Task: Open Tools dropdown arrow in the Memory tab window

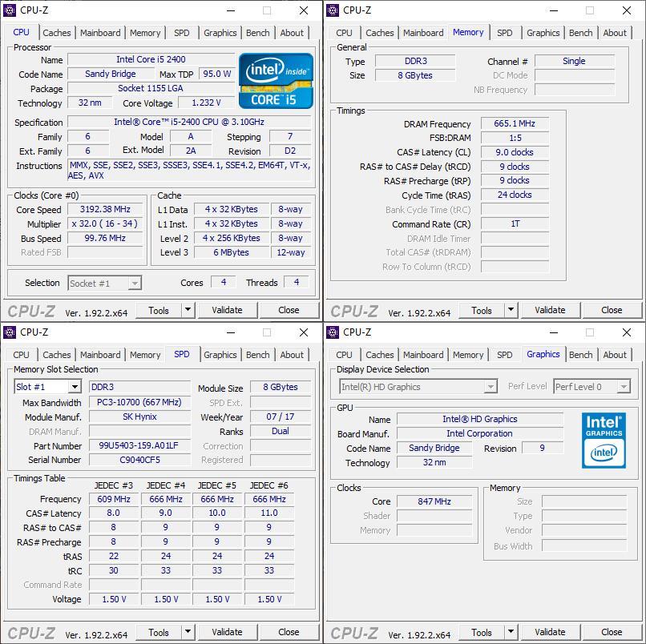Action: [x=511, y=310]
